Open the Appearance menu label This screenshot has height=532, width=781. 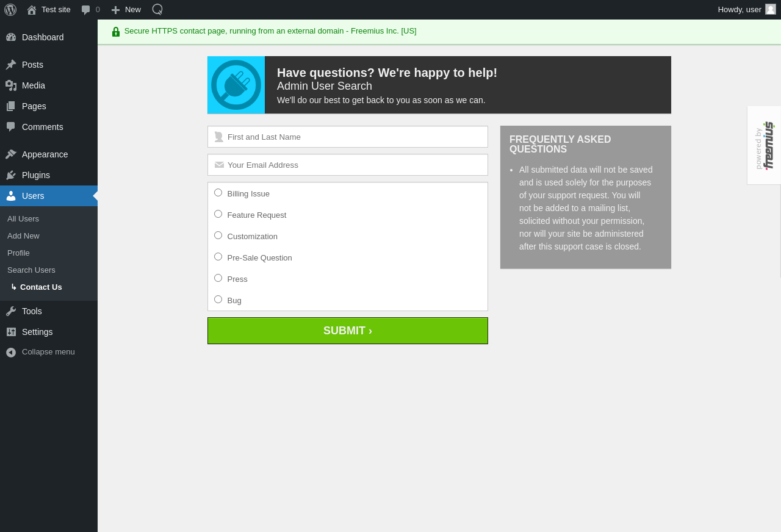pyautogui.click(x=45, y=154)
